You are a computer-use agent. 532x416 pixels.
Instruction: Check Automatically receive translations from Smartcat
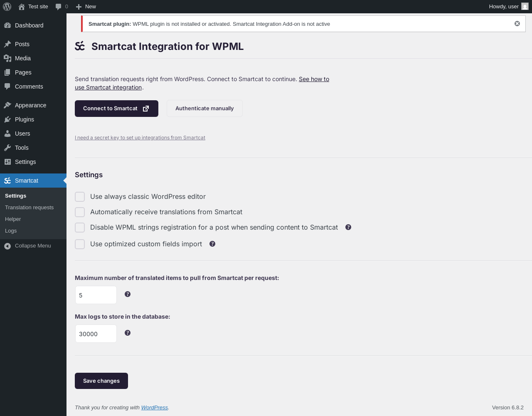[x=80, y=212]
